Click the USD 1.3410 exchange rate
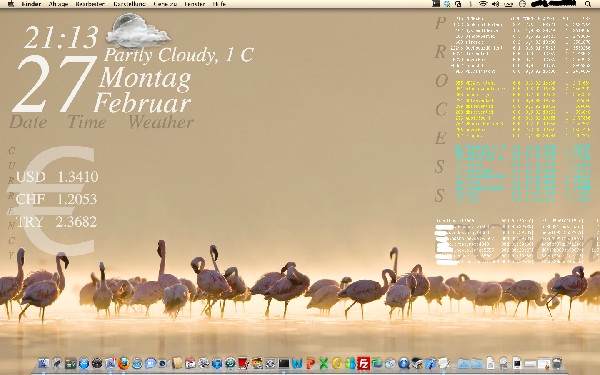The height and width of the screenshot is (375, 600). click(57, 176)
